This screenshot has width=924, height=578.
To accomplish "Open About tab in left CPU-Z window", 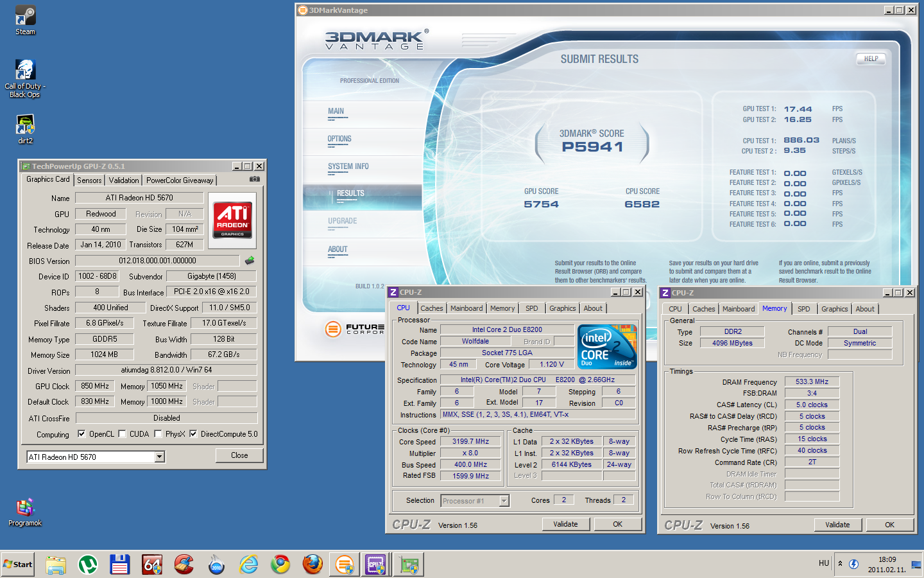I will click(593, 308).
